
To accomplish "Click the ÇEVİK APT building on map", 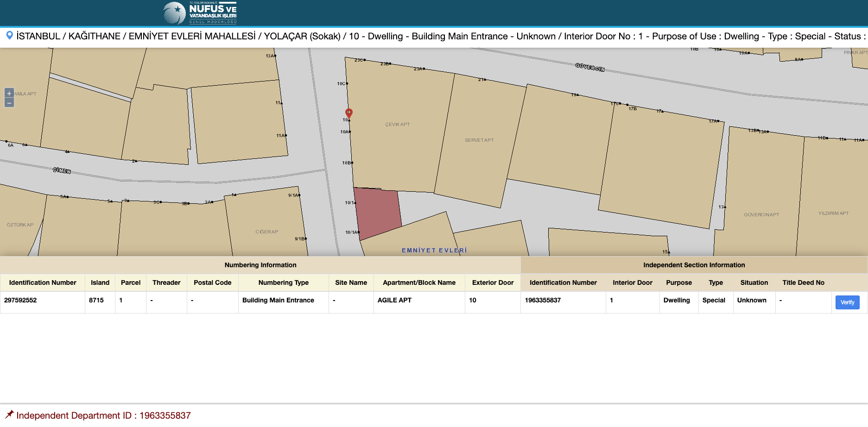I will pos(397,125).
